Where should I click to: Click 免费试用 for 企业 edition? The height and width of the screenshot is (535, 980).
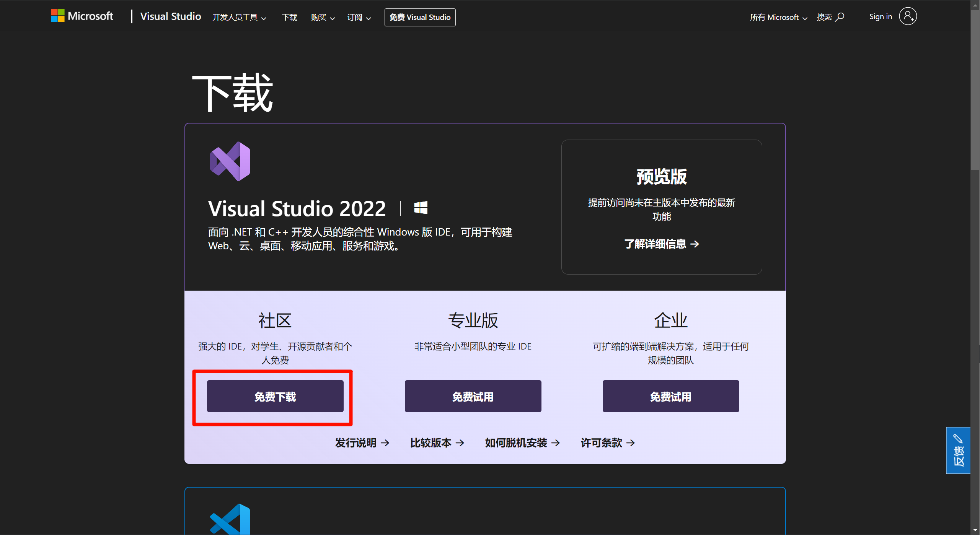coord(671,396)
